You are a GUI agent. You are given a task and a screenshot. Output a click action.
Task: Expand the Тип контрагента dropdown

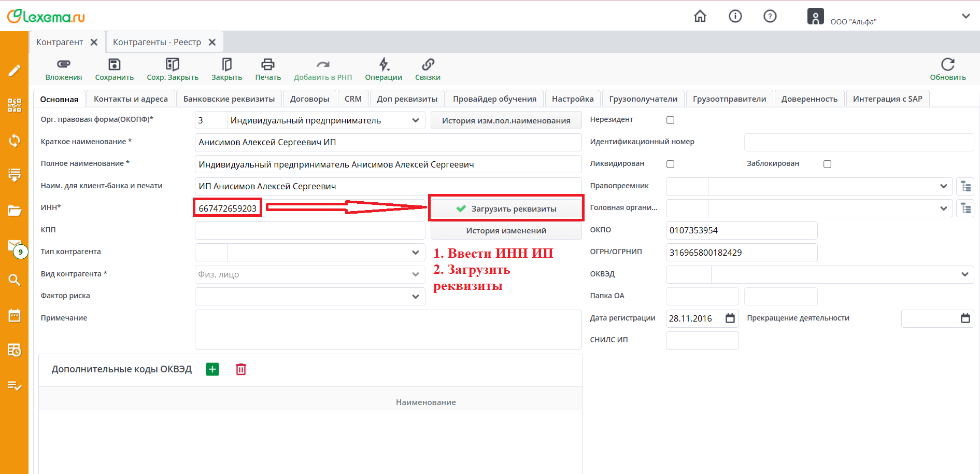pos(415,253)
